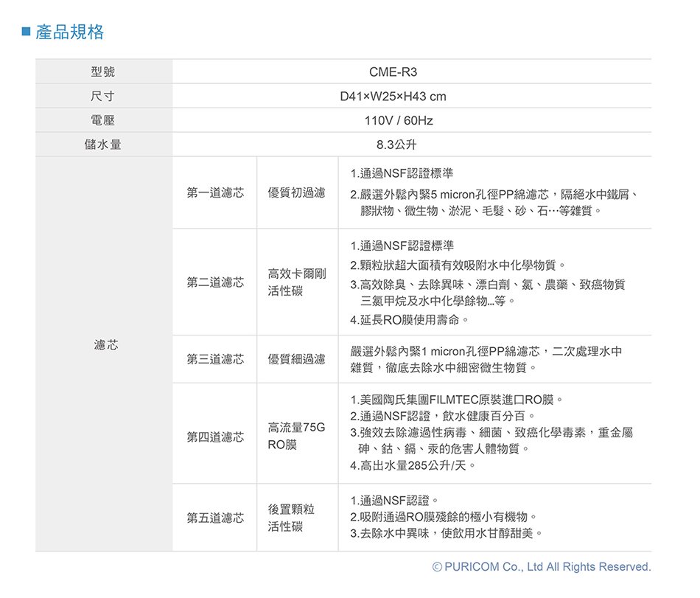Select the D41×W25×H43 cm dimensions value
Viewport: 700px width, 598px height.
pos(393,97)
